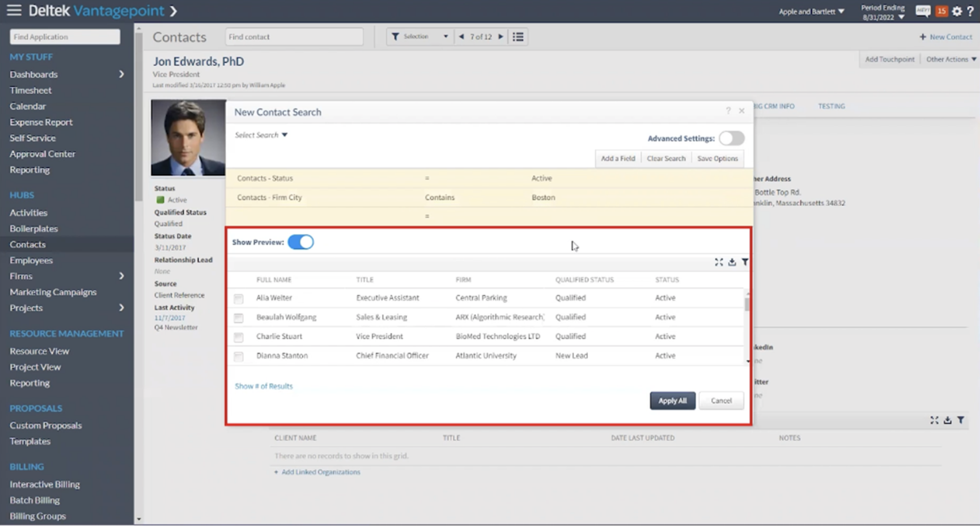Image resolution: width=980 pixels, height=526 pixels.
Task: Sort by QUALIFIED STATUS column header
Action: [x=584, y=280]
